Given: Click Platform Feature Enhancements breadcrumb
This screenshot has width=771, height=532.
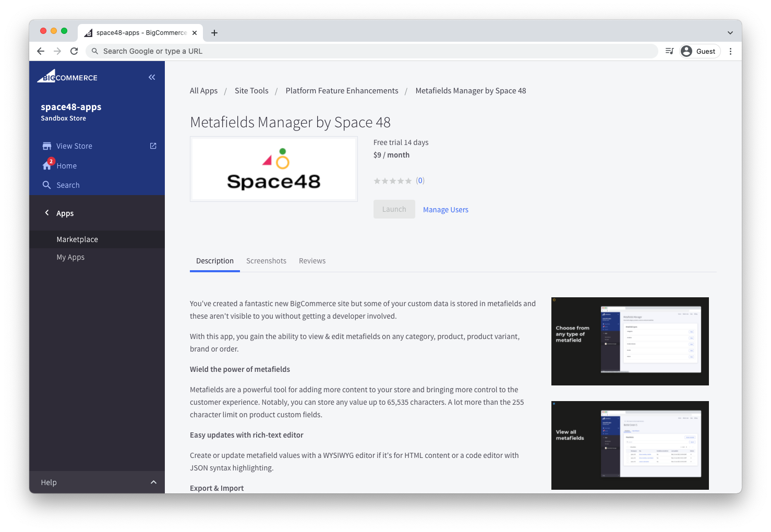Looking at the screenshot, I should point(342,91).
